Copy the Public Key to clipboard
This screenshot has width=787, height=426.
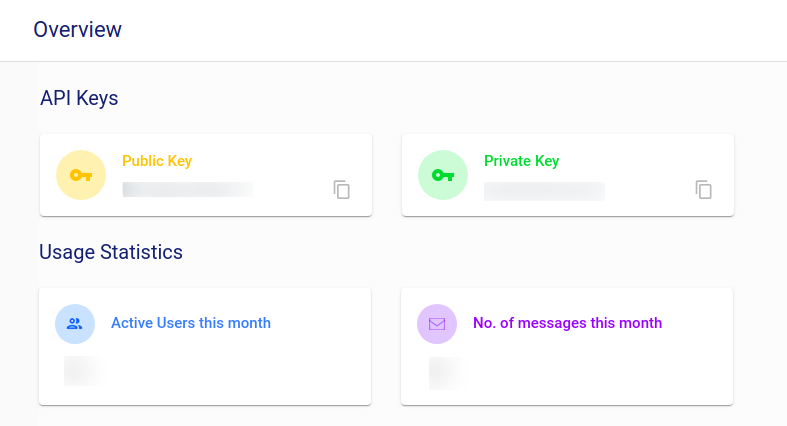pyautogui.click(x=342, y=190)
